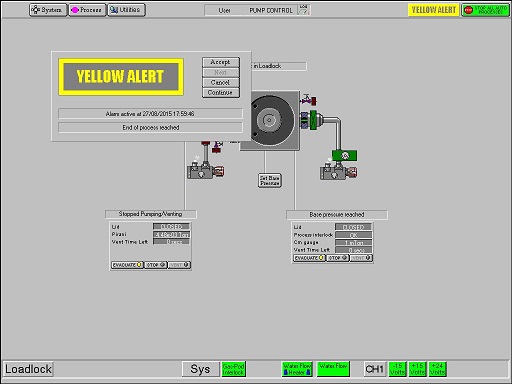512x384 pixels.
Task: Open the Utilities menu
Action: [126, 10]
